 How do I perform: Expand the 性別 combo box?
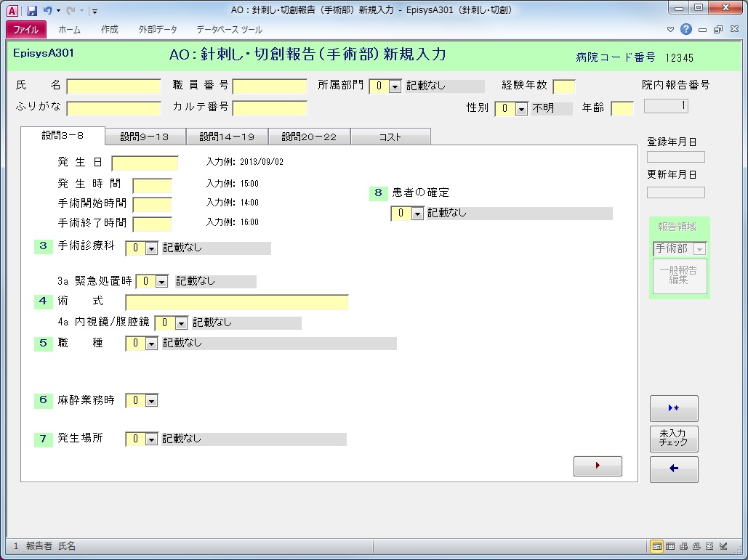(x=520, y=109)
